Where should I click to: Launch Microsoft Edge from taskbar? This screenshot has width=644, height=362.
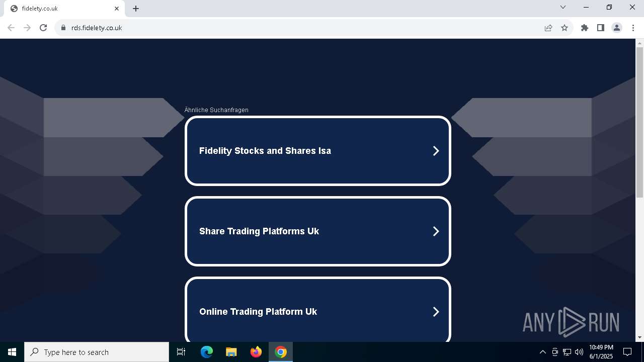click(x=207, y=352)
